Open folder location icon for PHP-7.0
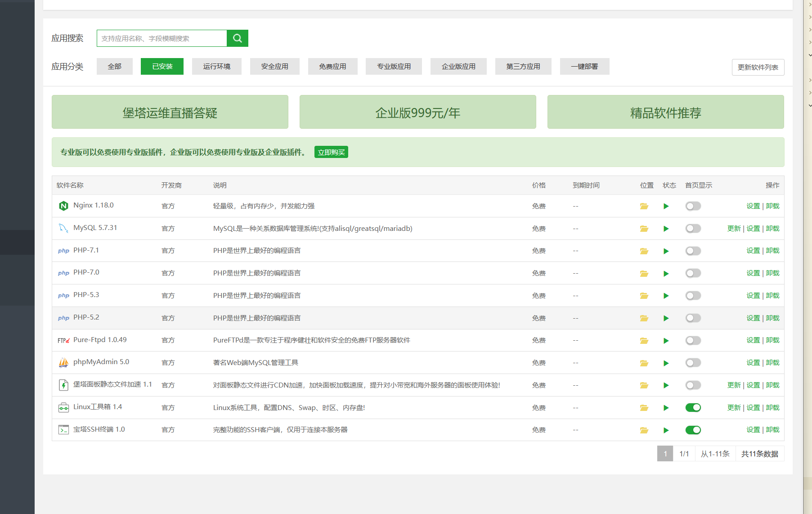 point(644,274)
